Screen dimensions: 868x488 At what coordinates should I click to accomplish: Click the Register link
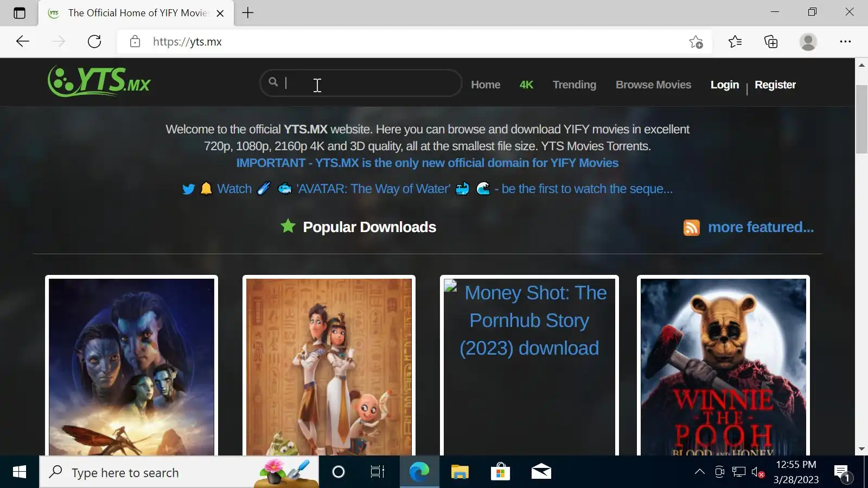(775, 85)
